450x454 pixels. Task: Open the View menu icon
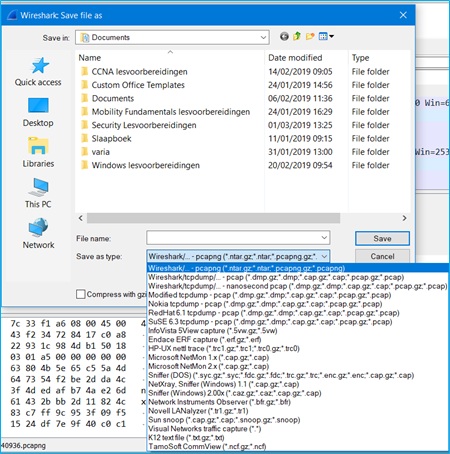tap(326, 36)
